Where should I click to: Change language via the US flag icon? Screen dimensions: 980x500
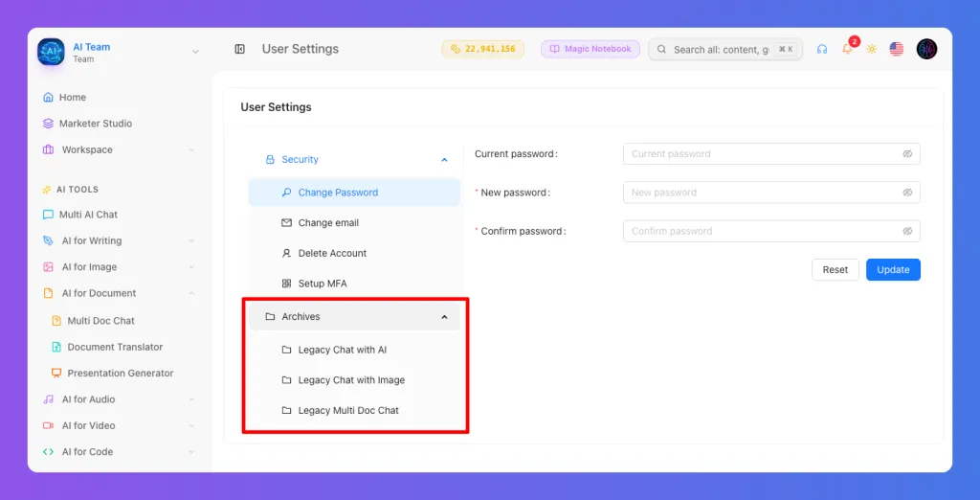tap(896, 50)
